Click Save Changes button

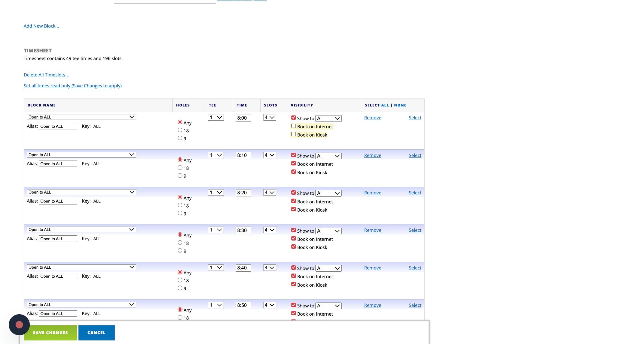50,333
